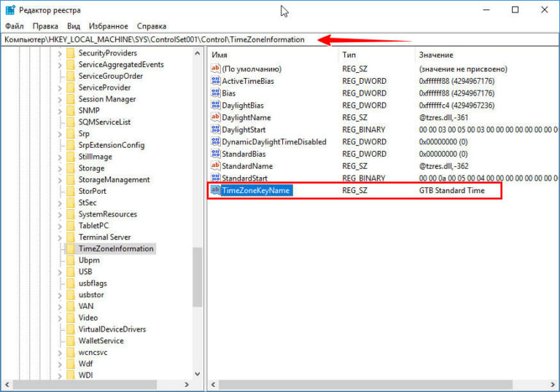Screen dimensions: 560x392
Task: Select the StorageManagement key in tree
Action: point(114,179)
